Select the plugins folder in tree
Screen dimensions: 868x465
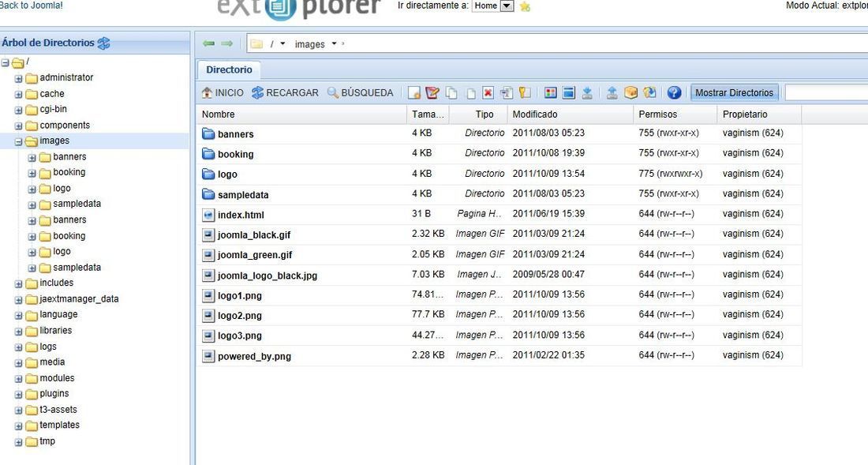pos(54,394)
